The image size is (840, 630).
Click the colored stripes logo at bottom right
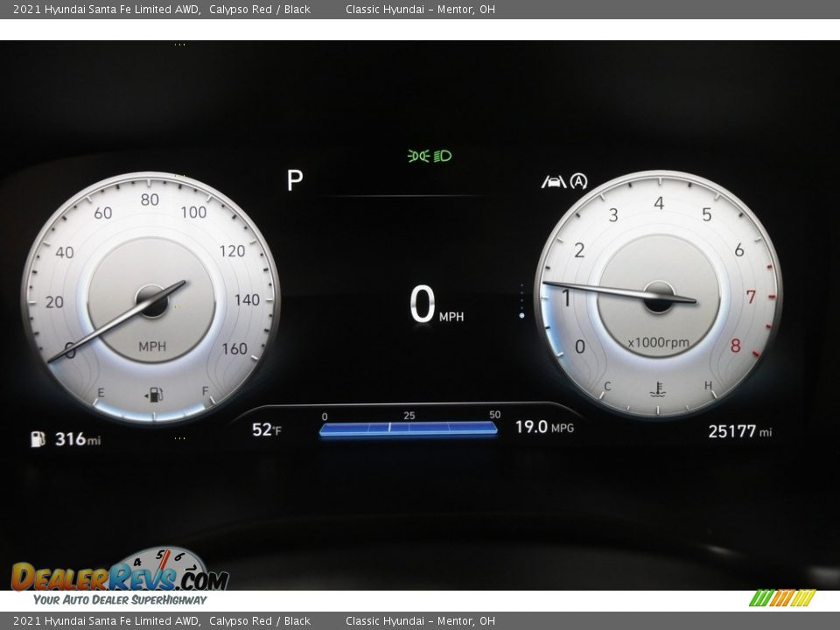pos(782,598)
